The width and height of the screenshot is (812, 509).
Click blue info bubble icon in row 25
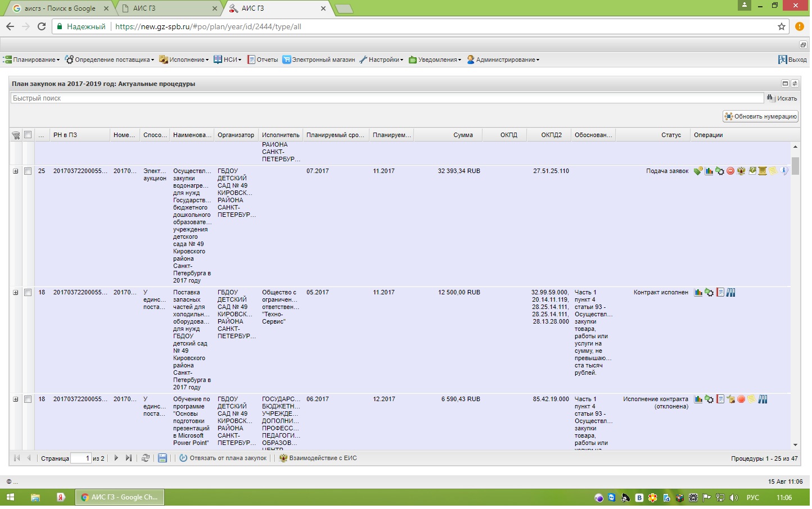coord(785,171)
